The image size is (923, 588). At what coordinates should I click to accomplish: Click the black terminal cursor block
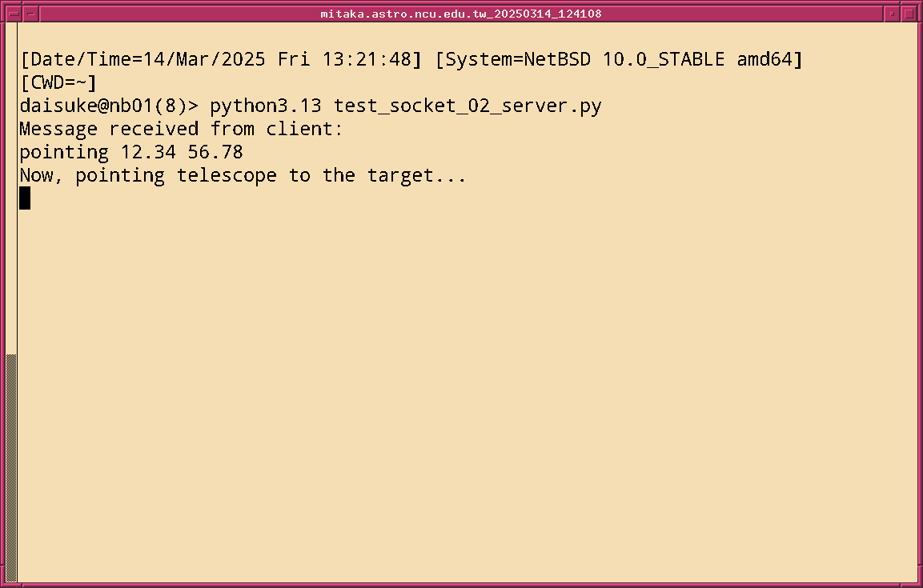pyautogui.click(x=25, y=198)
